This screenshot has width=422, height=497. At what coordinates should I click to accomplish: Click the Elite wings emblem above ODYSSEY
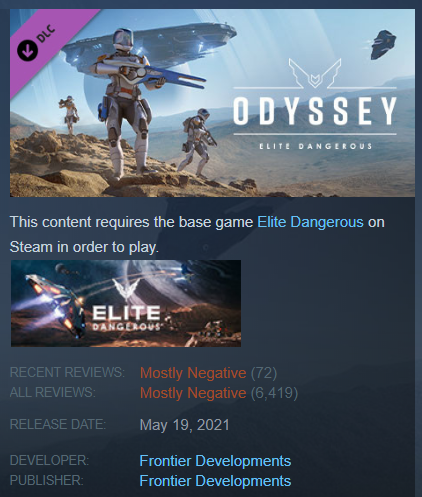tap(315, 73)
